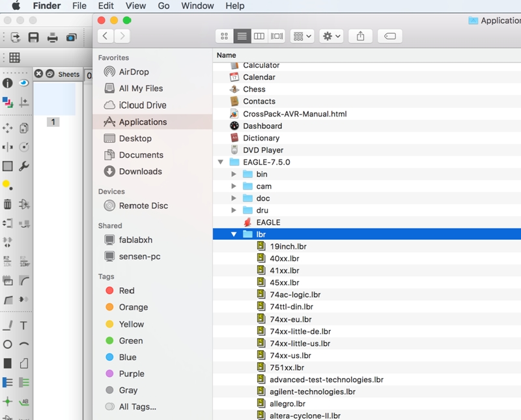521x420 pixels.
Task: Select the Text tool in EAGLE
Action: pyautogui.click(x=23, y=326)
